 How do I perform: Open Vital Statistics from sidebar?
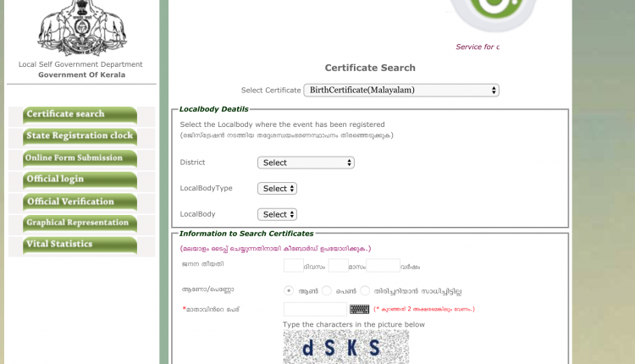80,245
